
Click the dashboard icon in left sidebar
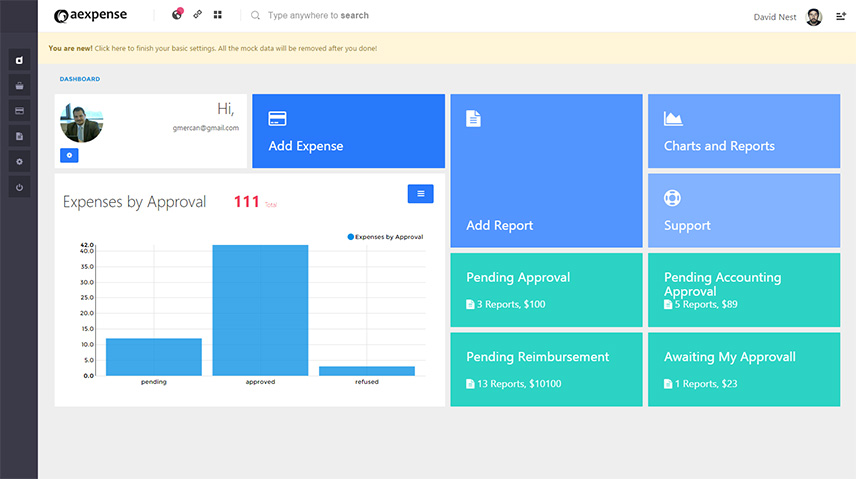(x=20, y=60)
